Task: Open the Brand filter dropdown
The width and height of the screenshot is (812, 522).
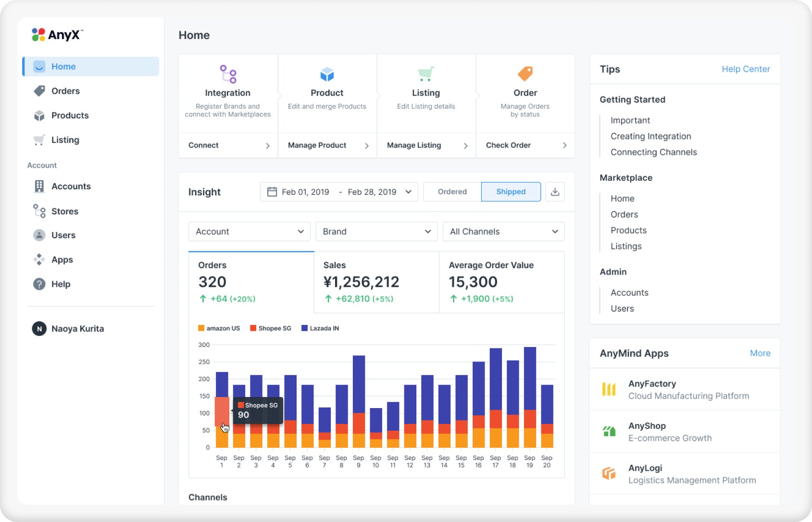Action: tap(376, 232)
